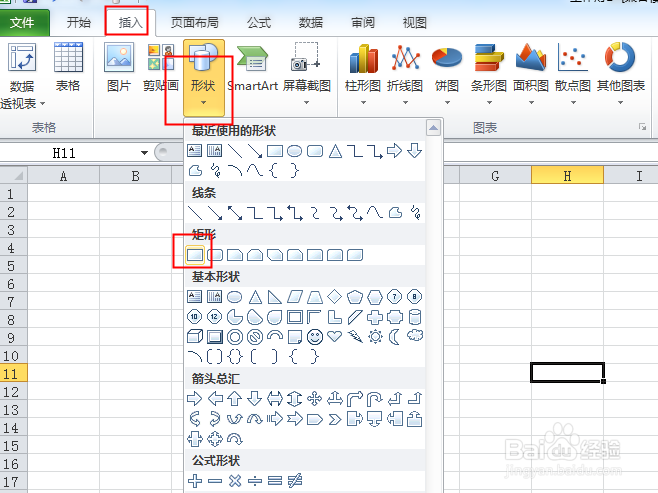Image resolution: width=658 pixels, height=493 pixels.
Task: Select column A header
Action: point(63,175)
